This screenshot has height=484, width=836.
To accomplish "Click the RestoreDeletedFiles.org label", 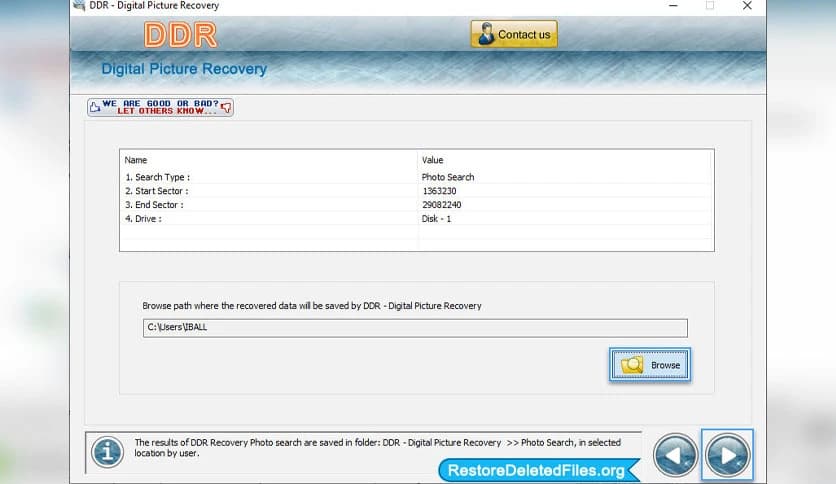I will pos(537,470).
